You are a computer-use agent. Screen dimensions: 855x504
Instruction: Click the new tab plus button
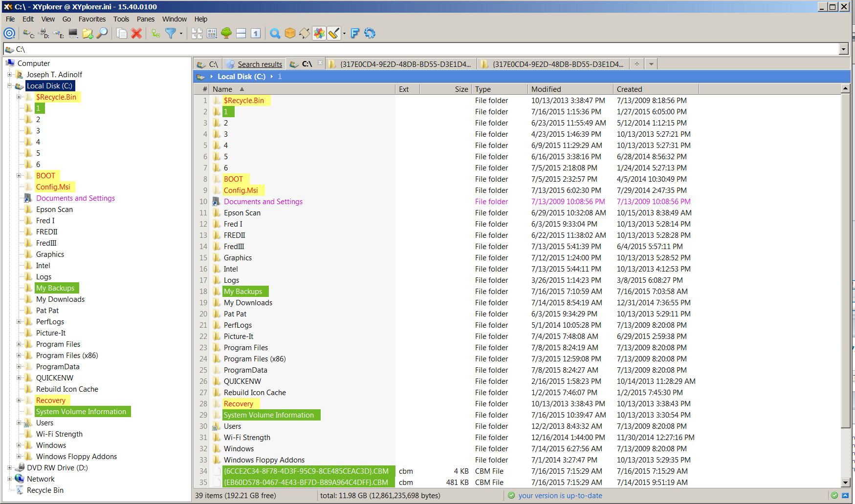637,64
